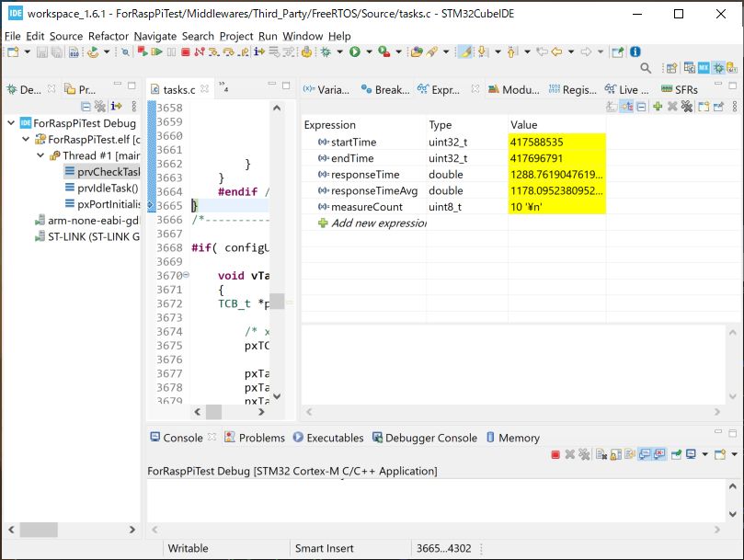
Task: Open the Problems tab
Action: 255,438
